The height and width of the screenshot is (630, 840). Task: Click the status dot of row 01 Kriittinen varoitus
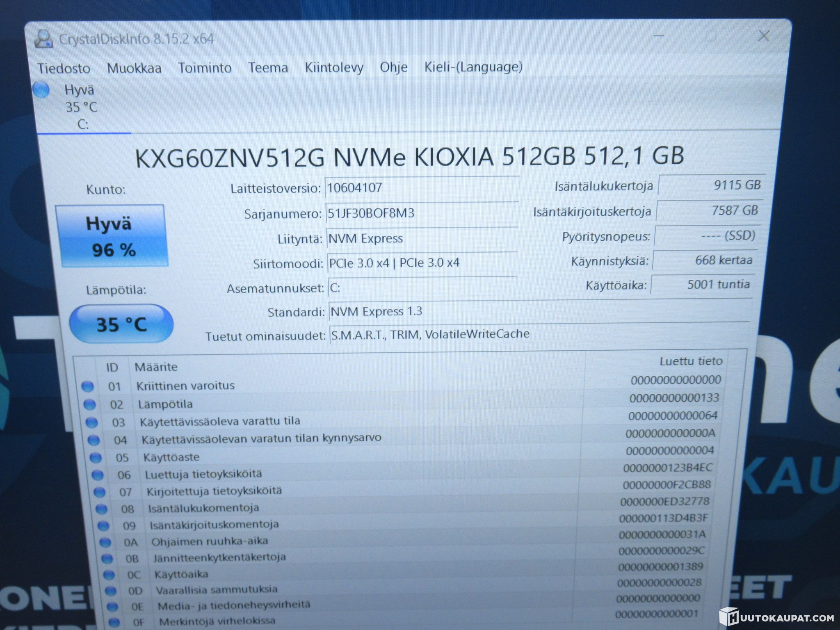pos(87,386)
